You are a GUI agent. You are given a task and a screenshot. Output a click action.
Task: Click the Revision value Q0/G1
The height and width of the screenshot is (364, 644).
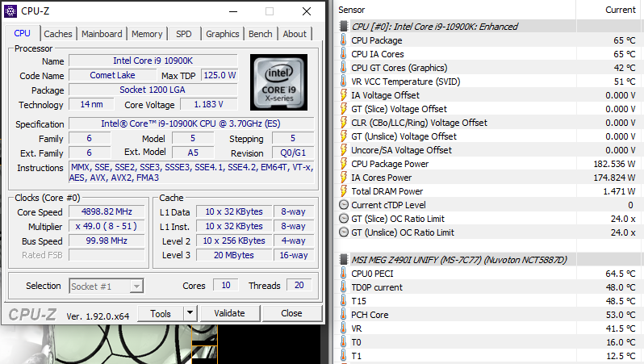point(293,153)
